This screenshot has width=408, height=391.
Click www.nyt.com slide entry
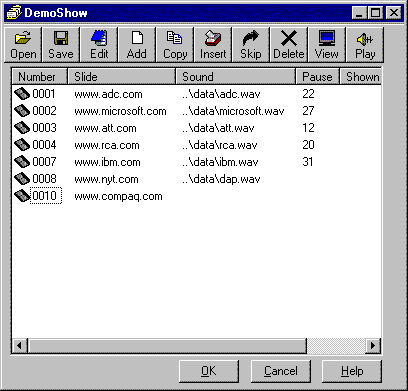coord(106,179)
